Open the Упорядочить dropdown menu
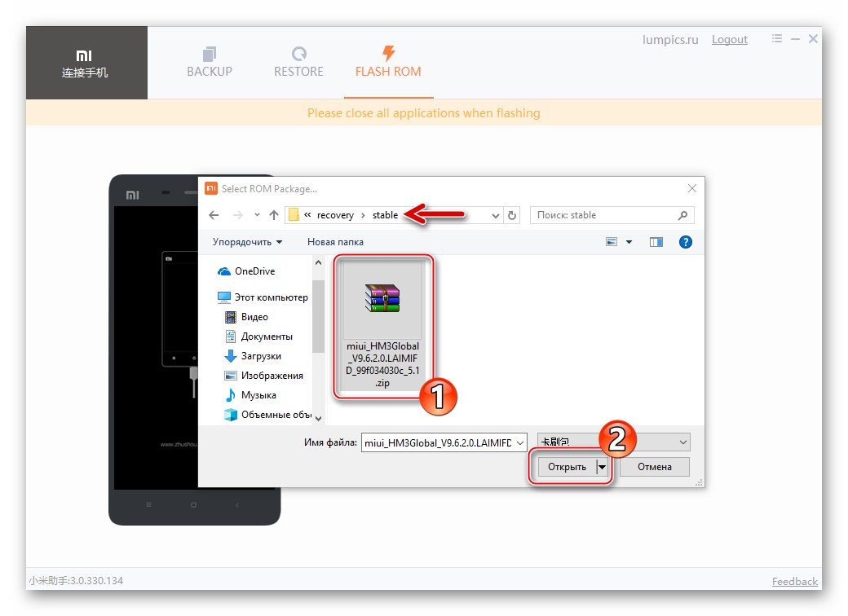 click(x=248, y=242)
